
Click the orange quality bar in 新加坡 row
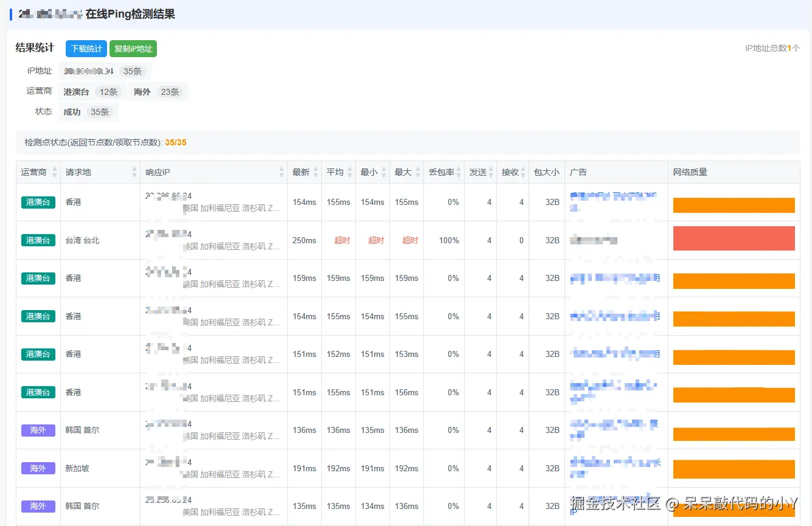pyautogui.click(x=734, y=469)
